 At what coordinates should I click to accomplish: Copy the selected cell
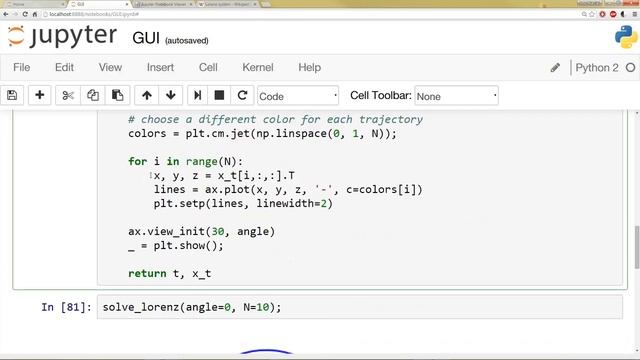coord(93,96)
